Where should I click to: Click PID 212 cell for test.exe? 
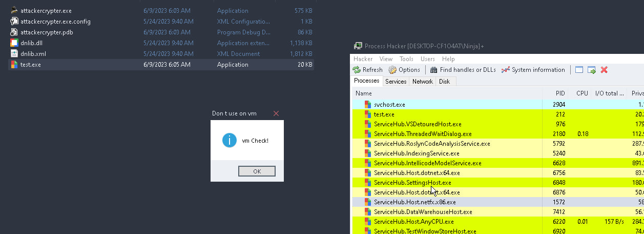tap(561, 114)
